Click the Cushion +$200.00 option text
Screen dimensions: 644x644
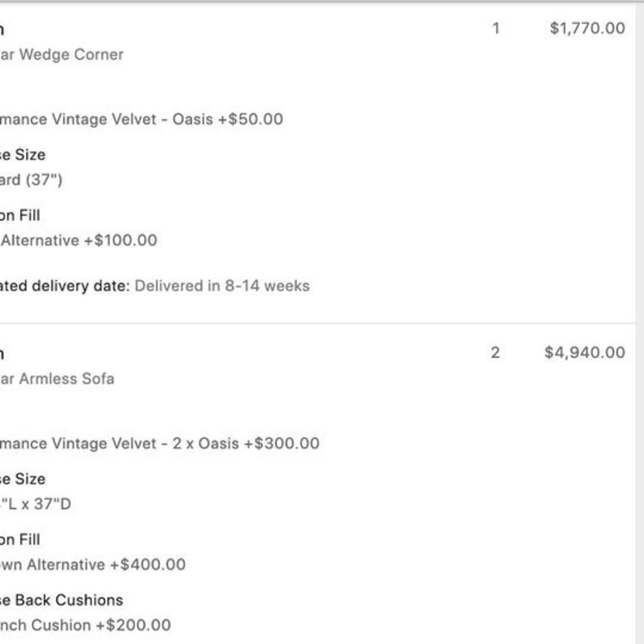point(102,625)
